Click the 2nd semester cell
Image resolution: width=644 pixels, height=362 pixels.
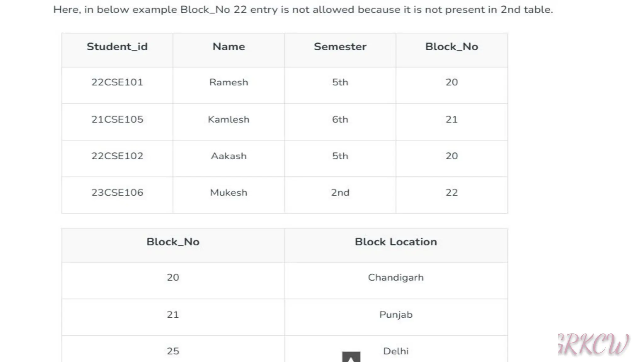click(340, 193)
